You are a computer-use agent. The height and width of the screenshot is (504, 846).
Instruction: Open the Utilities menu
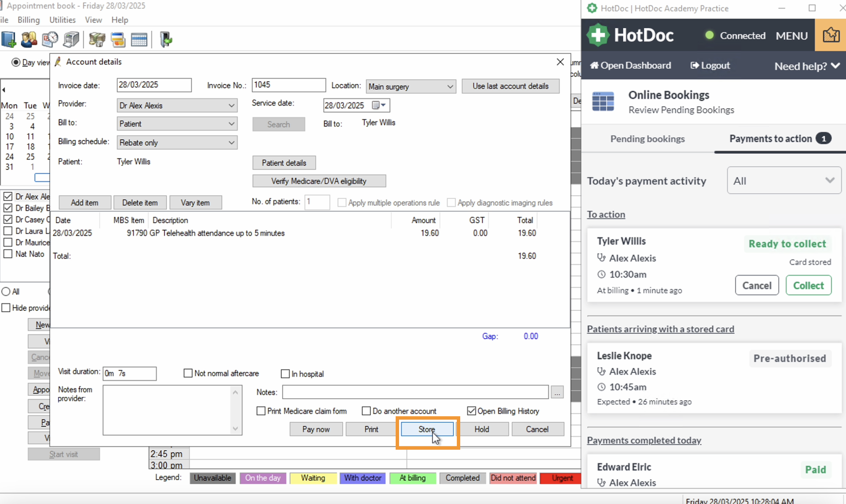[63, 20]
